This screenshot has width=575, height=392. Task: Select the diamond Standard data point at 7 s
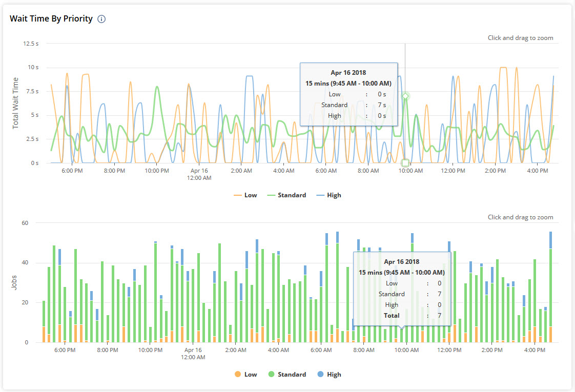click(405, 96)
